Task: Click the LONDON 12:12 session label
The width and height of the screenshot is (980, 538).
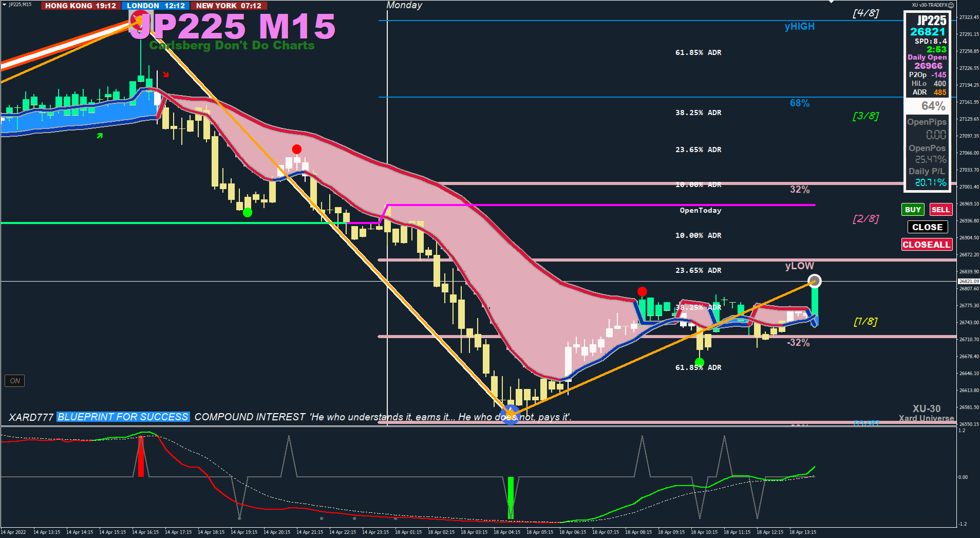Action: point(156,6)
